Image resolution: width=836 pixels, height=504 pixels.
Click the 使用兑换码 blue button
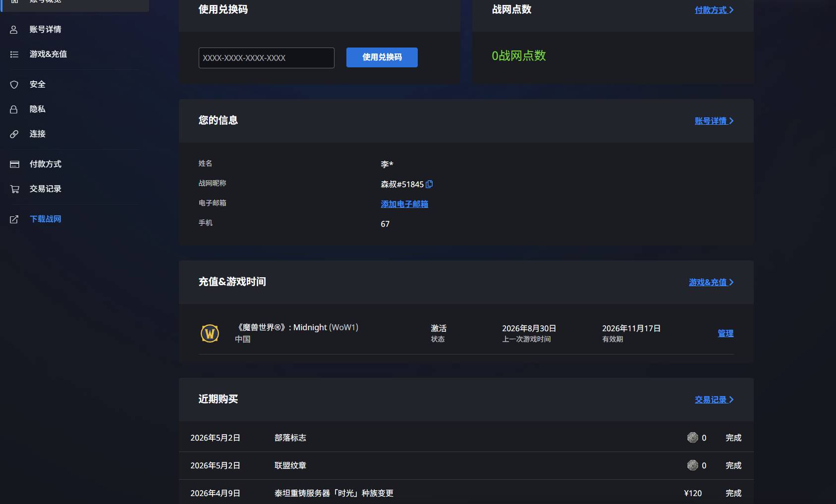382,57
